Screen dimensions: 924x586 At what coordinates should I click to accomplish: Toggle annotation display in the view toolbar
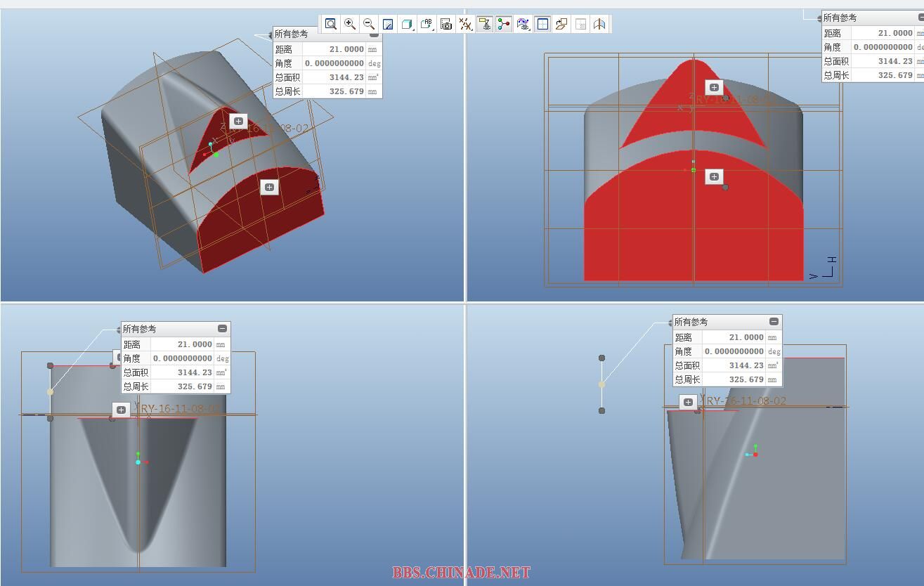484,24
